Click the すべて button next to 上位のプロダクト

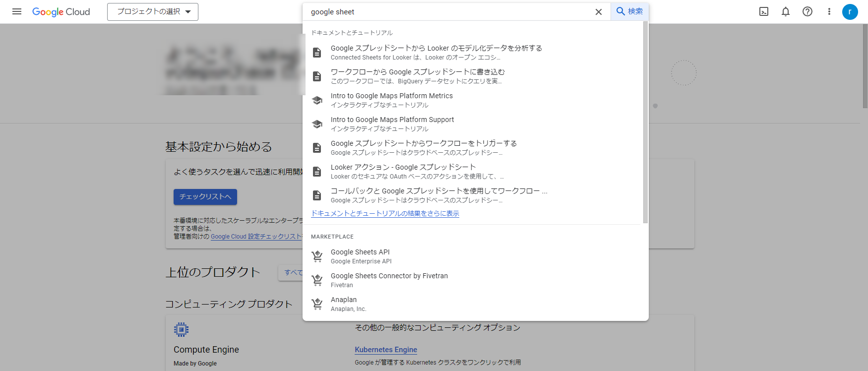pyautogui.click(x=291, y=272)
